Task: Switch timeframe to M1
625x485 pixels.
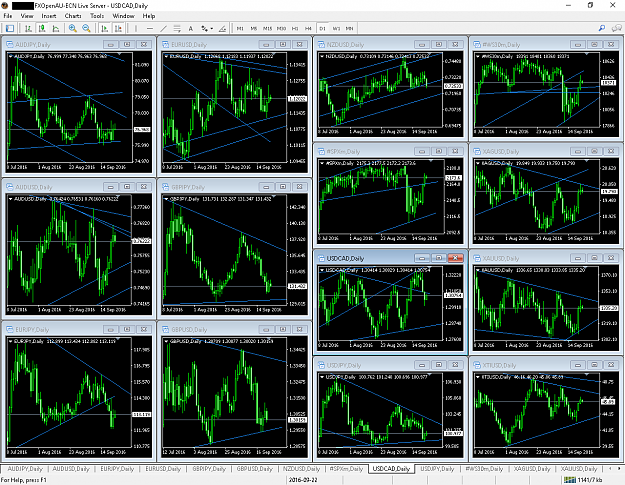Action: pyautogui.click(x=240, y=29)
